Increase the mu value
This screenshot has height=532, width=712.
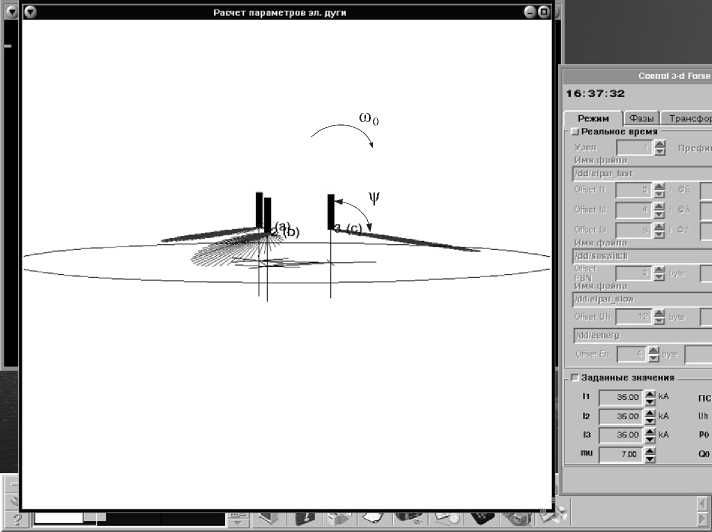[x=650, y=451]
